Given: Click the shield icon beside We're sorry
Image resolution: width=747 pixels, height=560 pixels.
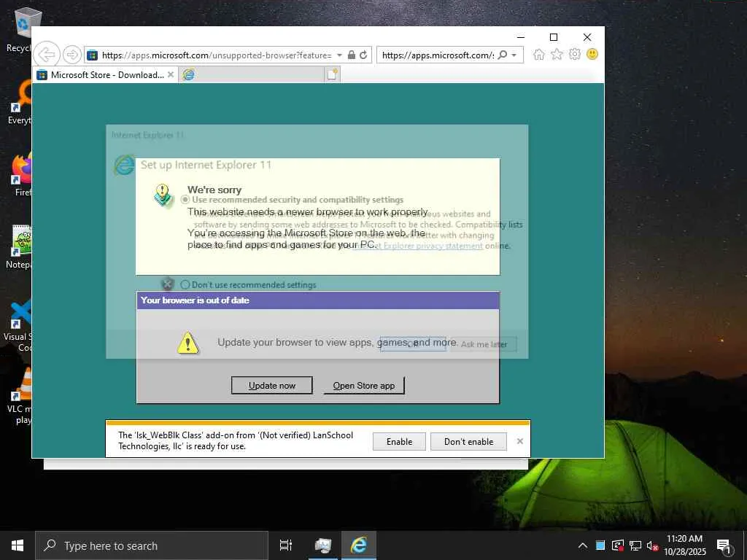Looking at the screenshot, I should (163, 195).
